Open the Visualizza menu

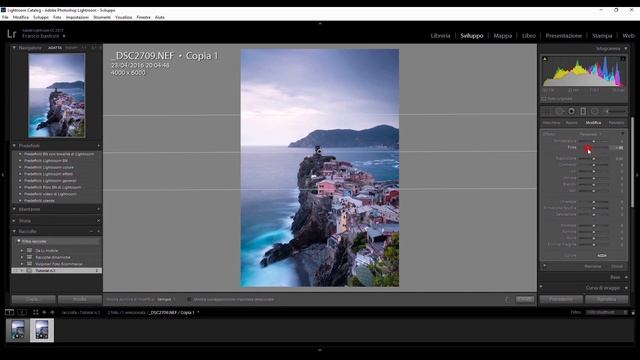click(124, 17)
